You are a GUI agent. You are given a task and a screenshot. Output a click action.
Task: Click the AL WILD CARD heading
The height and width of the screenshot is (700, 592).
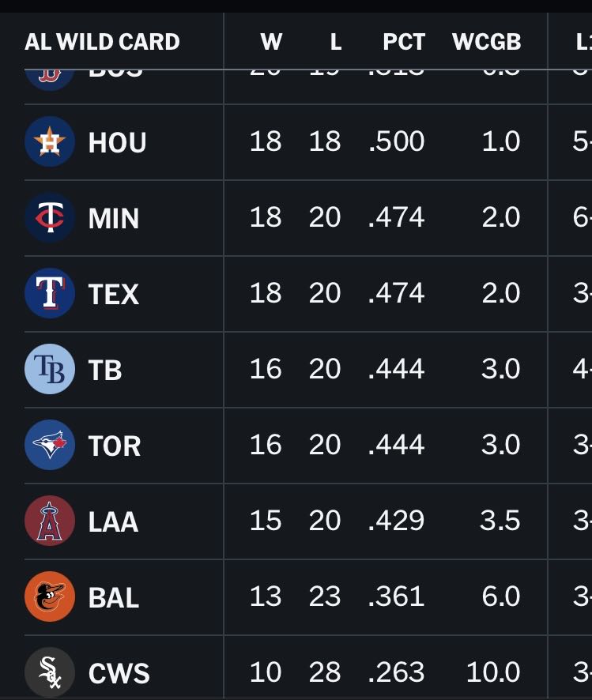point(102,42)
